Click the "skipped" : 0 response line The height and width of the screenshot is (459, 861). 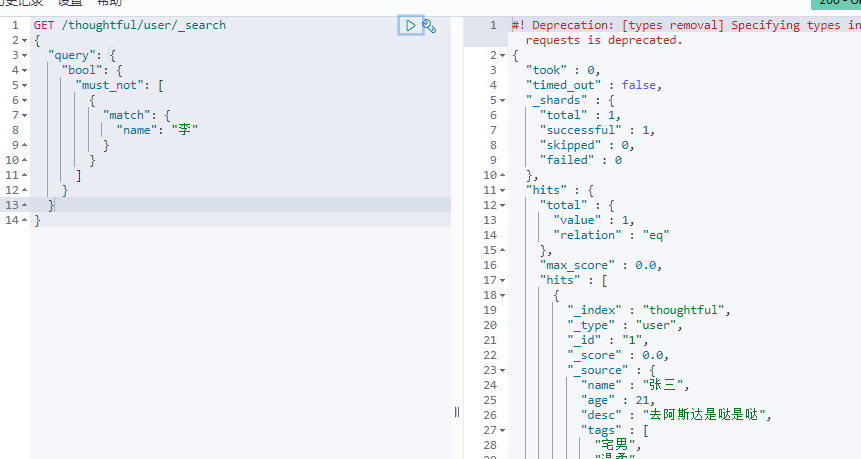pyautogui.click(x=587, y=145)
